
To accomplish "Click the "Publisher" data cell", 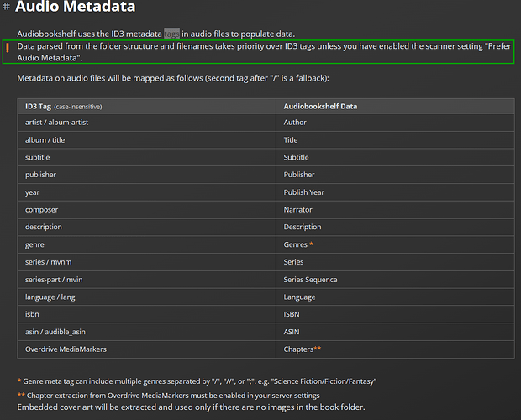I will [395, 175].
